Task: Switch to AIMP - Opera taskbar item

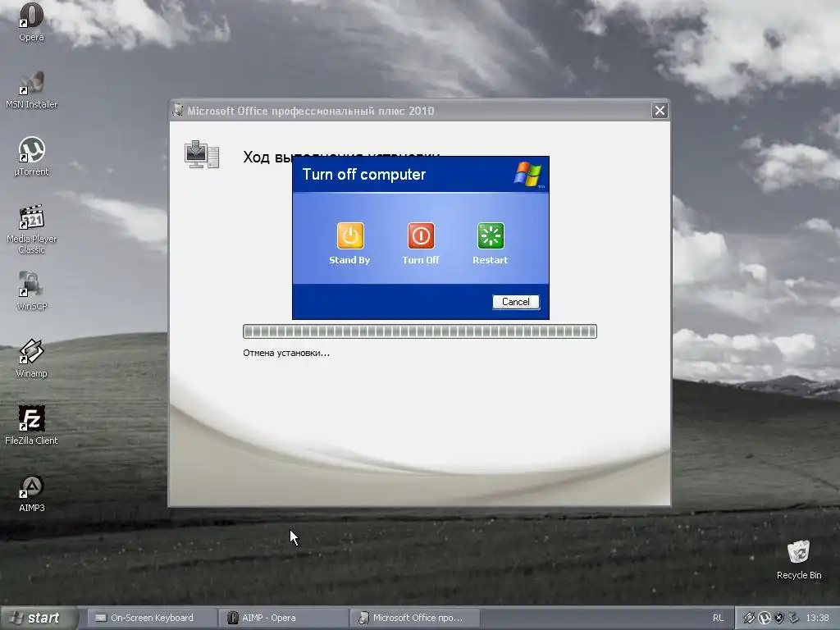Action: 283,618
